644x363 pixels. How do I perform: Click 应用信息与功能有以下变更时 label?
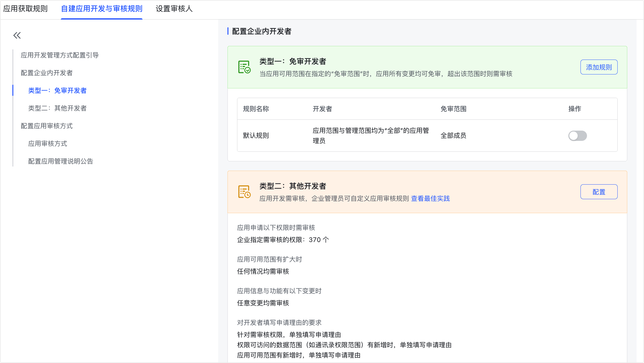[279, 291]
